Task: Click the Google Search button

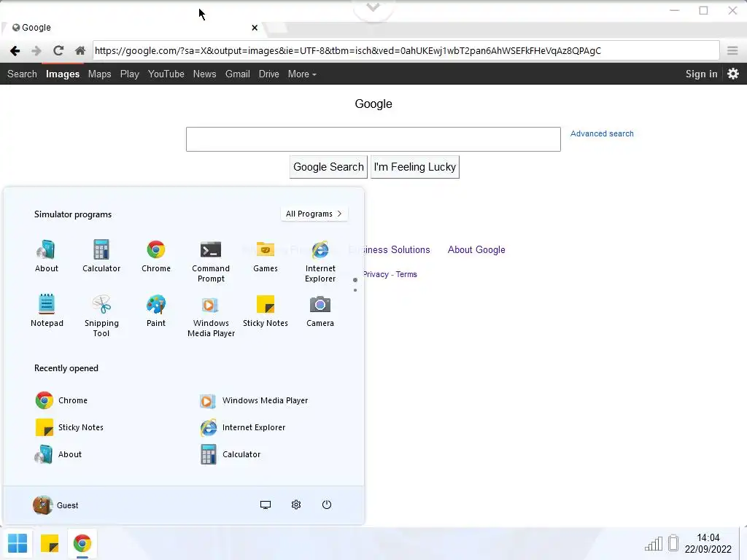Action: click(328, 167)
